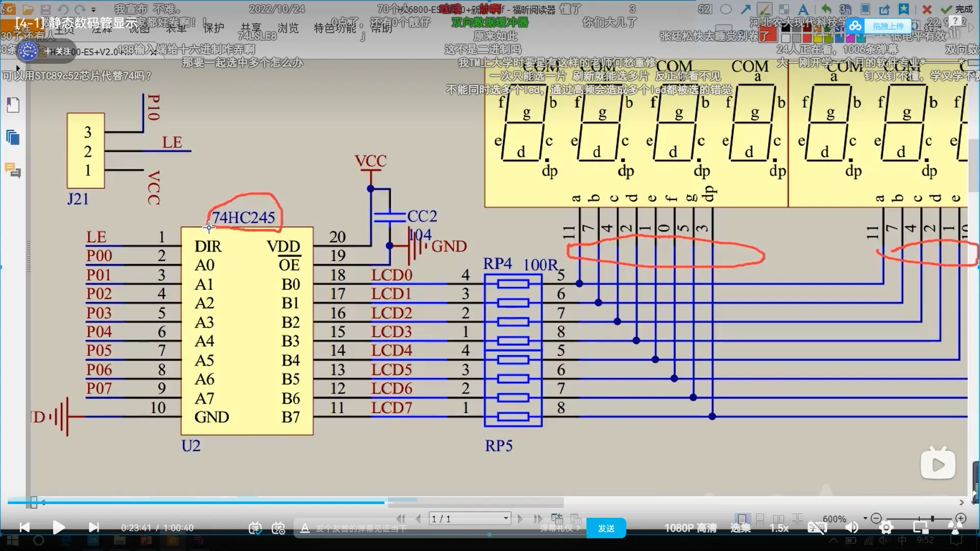980x551 pixels.
Task: Go to the next PDF page
Action: tap(520, 518)
